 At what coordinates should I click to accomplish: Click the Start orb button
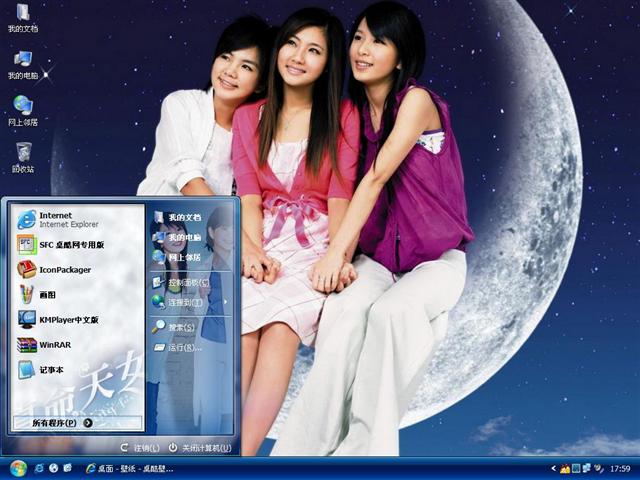pos(18,468)
